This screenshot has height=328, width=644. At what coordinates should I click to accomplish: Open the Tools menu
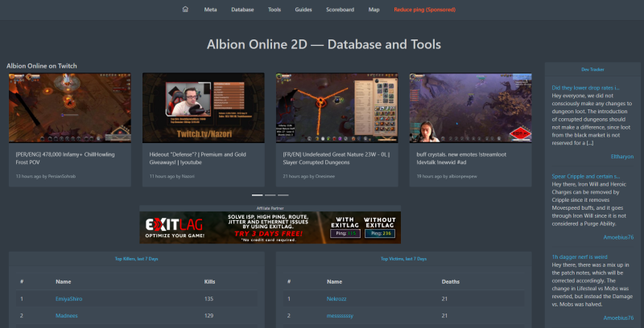(x=275, y=10)
